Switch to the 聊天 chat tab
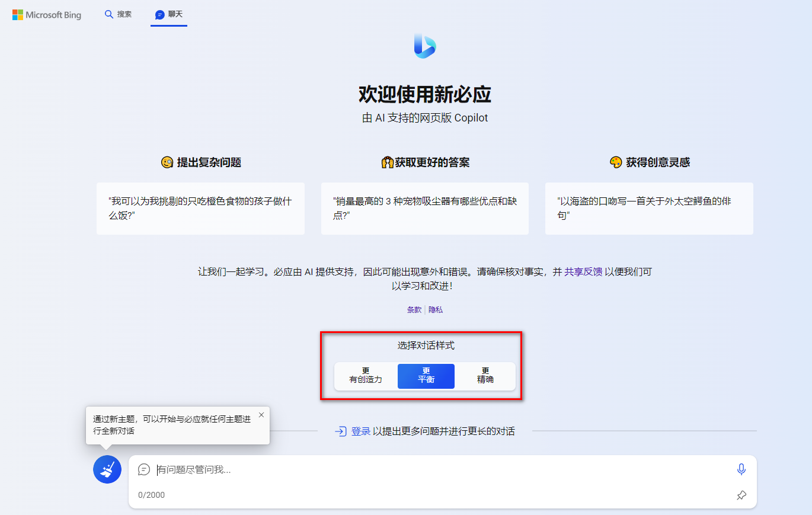 click(x=169, y=14)
